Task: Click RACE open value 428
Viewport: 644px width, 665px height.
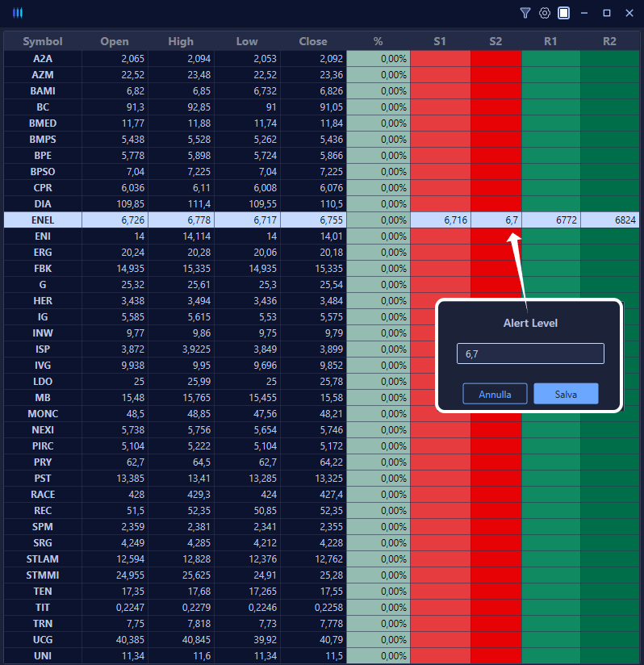Action: tap(115, 495)
